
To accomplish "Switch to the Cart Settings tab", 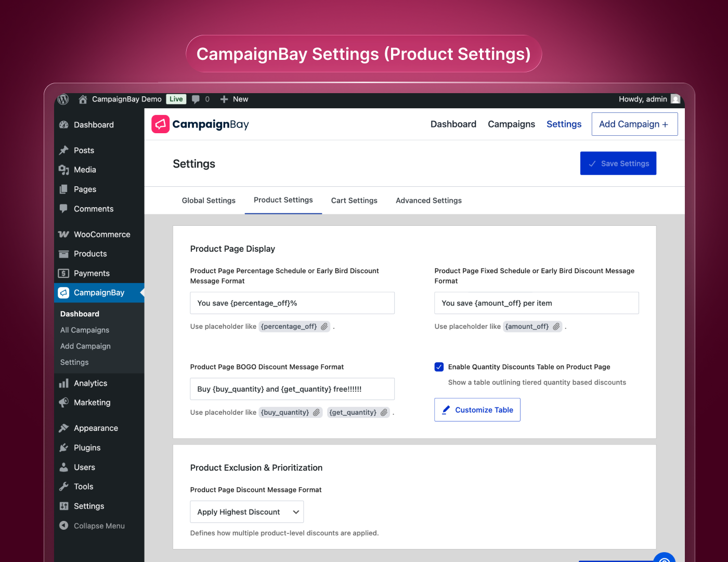I will click(354, 200).
